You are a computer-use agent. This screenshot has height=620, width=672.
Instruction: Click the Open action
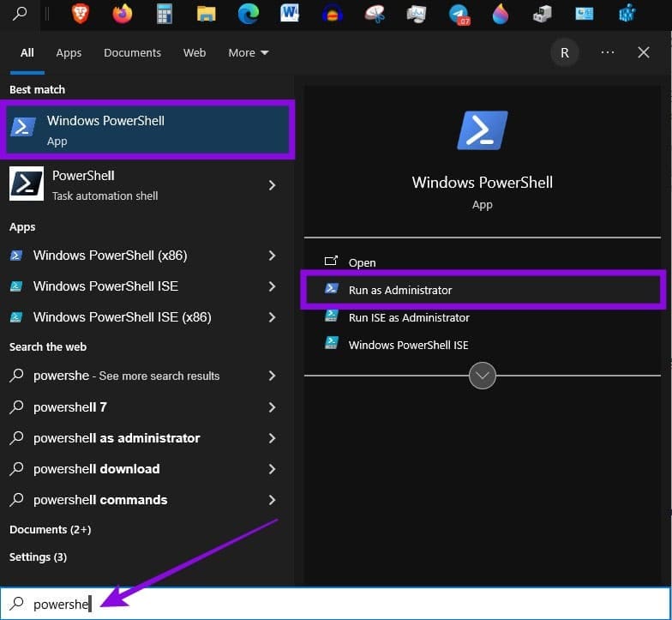362,262
